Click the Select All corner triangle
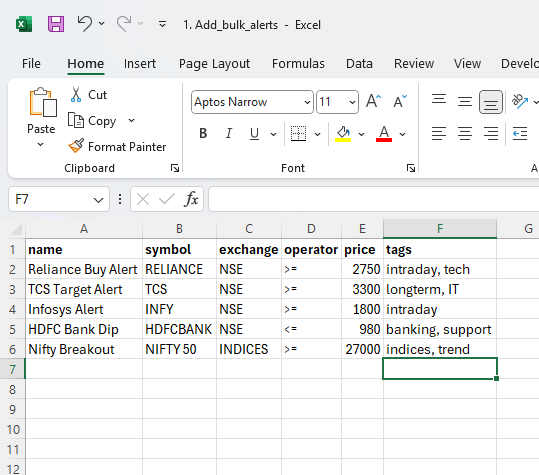 16,229
